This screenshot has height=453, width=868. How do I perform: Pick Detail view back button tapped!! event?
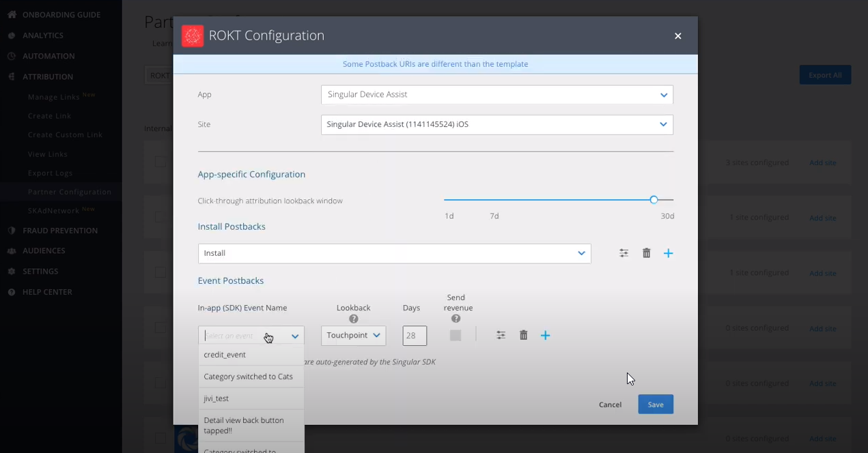click(251, 426)
